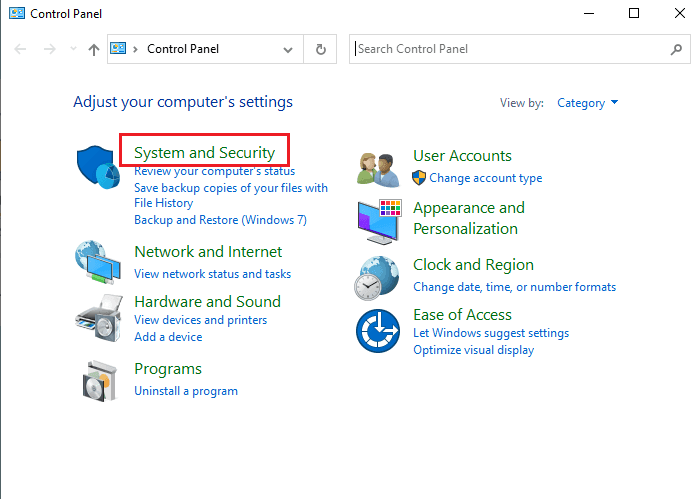The image size is (700, 499).
Task: Open Hardware and Sound category
Action: coord(208,302)
